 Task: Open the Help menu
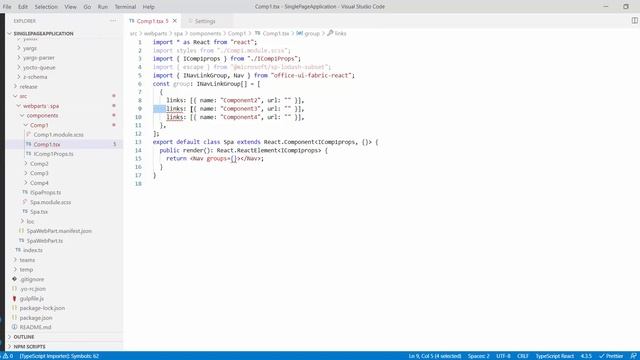tap(149, 7)
